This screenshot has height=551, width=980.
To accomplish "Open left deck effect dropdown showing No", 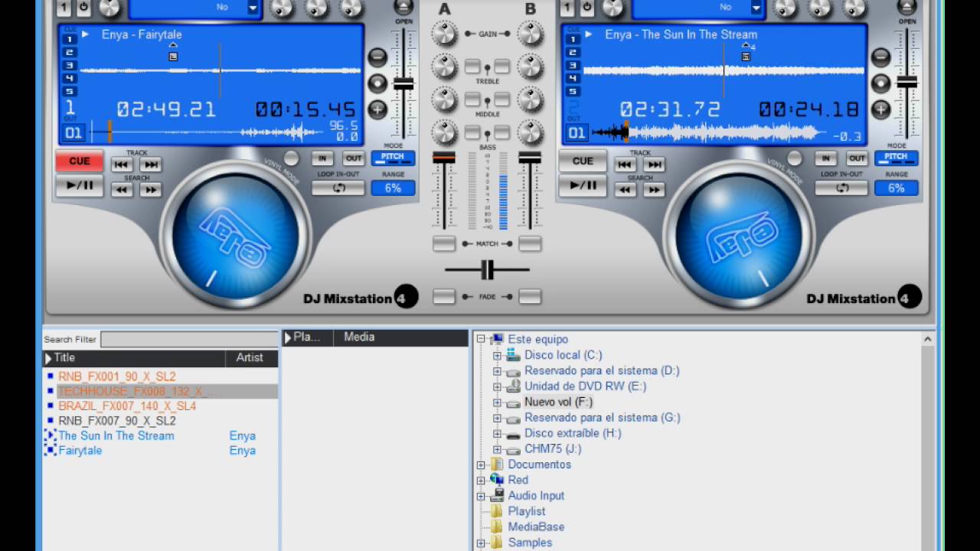I will pos(253,8).
